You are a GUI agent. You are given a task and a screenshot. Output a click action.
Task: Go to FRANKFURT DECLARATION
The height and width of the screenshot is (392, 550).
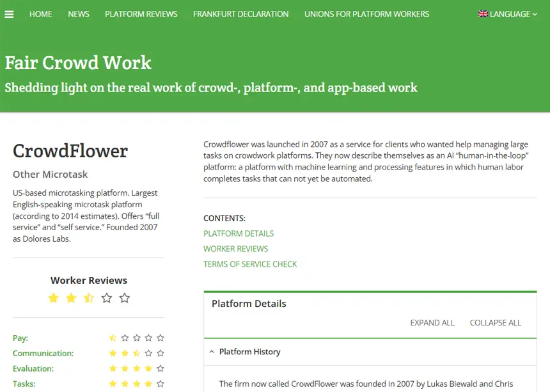click(x=240, y=13)
